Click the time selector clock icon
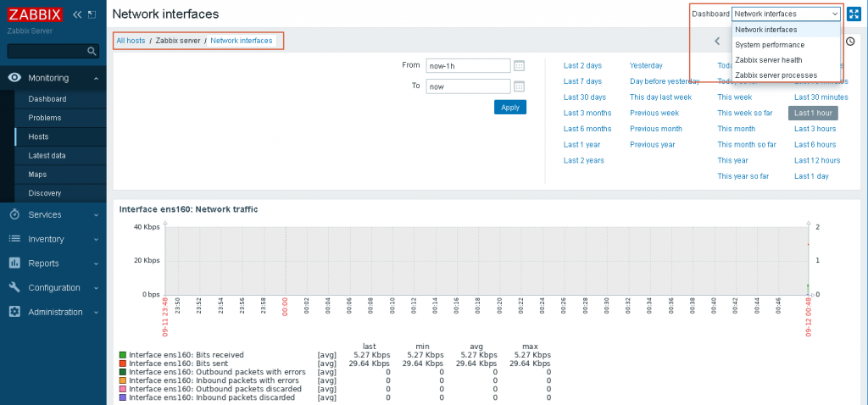Image resolution: width=868 pixels, height=405 pixels. 850,41
